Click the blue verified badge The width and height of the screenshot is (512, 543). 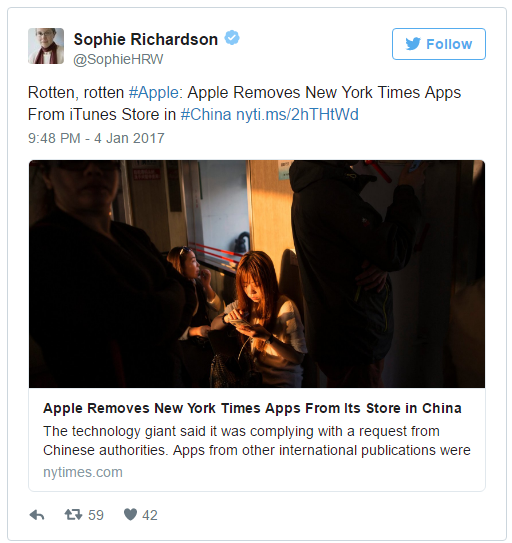pos(232,38)
